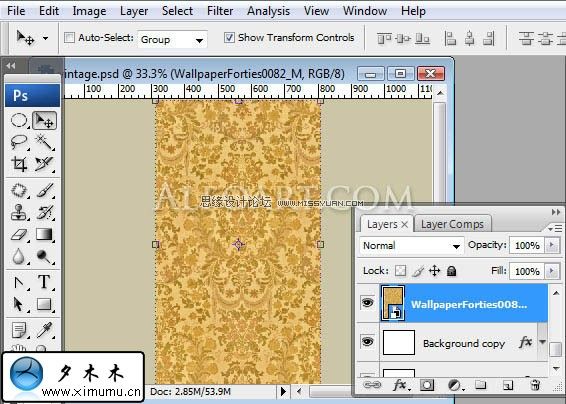Toggle lock all

pos(451,271)
